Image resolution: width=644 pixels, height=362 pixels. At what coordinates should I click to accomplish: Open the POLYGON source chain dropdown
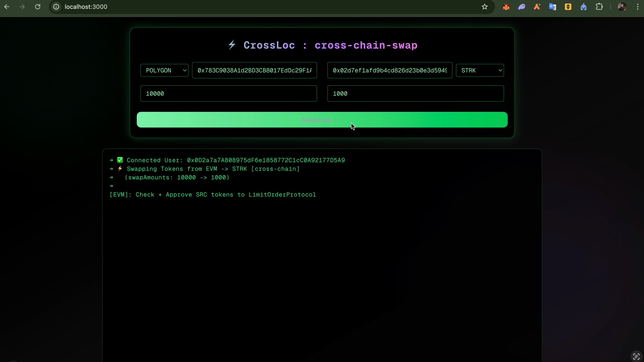[x=164, y=70]
